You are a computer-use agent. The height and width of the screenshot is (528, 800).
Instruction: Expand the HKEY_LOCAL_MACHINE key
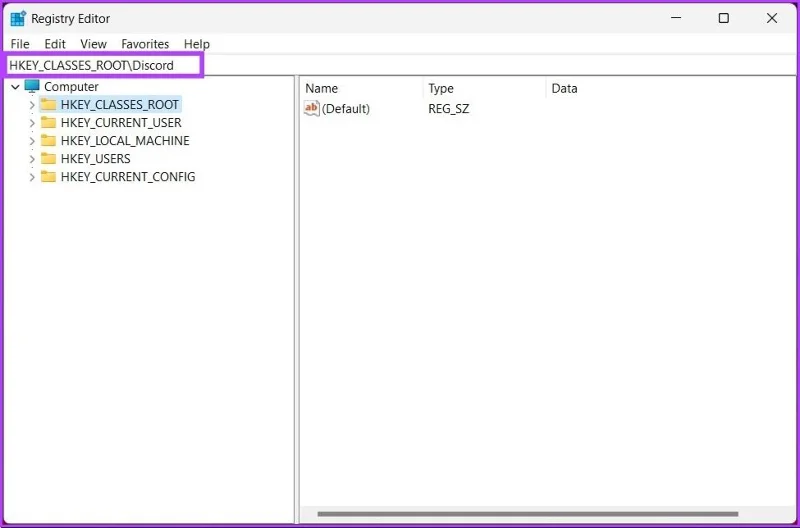pyautogui.click(x=32, y=141)
